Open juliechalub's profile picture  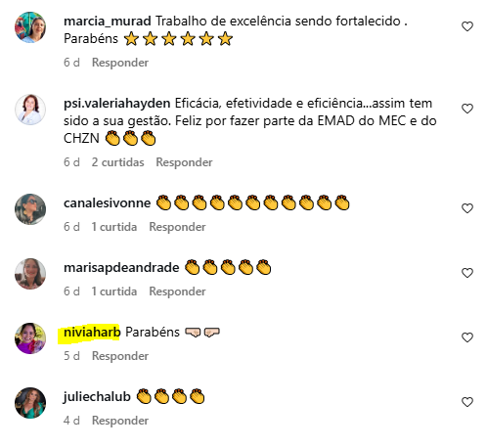pyautogui.click(x=30, y=403)
